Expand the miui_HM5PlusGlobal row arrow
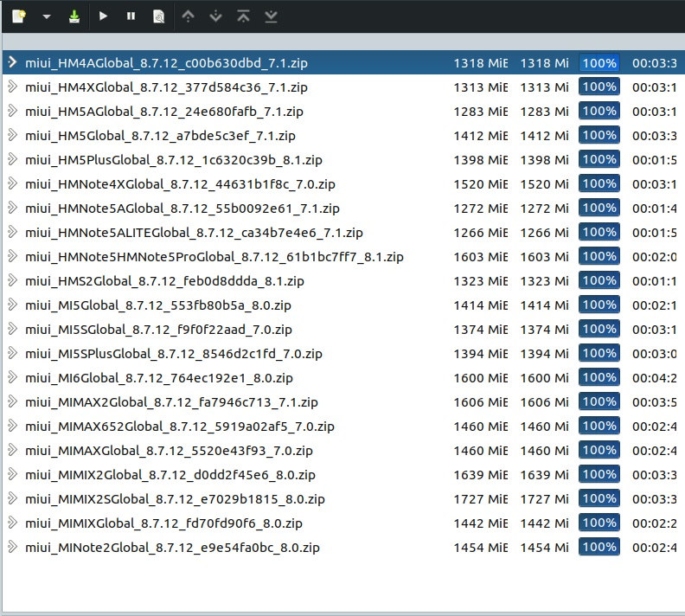This screenshot has width=685, height=616. (x=12, y=160)
